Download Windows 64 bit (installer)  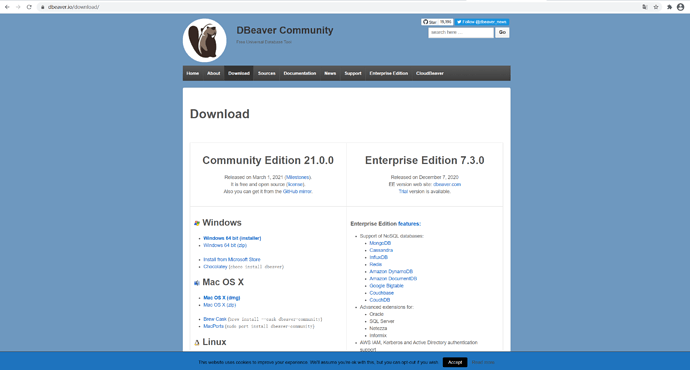click(232, 238)
